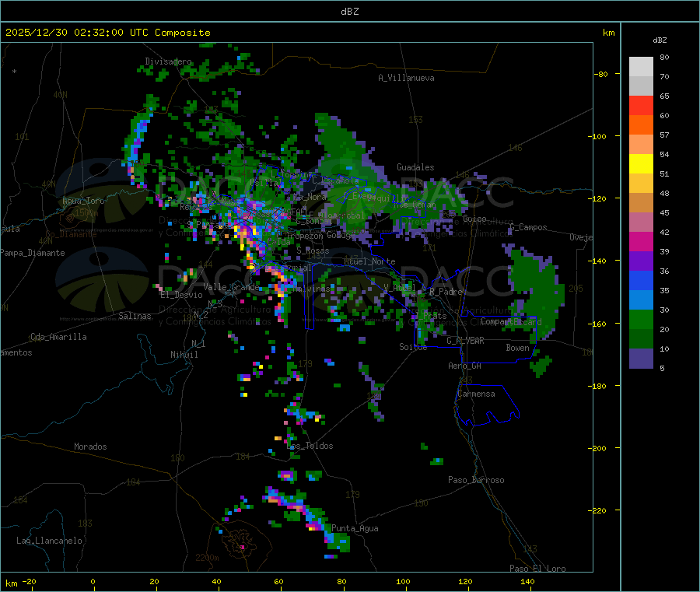The height and width of the screenshot is (592, 700).
Task: Click the Carmensa place label
Action: click(476, 394)
